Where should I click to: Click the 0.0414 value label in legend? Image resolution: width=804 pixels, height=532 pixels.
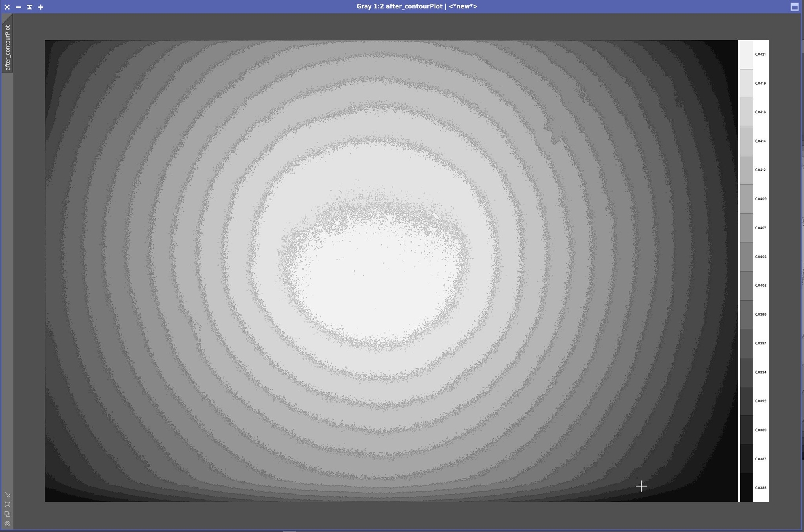760,141
